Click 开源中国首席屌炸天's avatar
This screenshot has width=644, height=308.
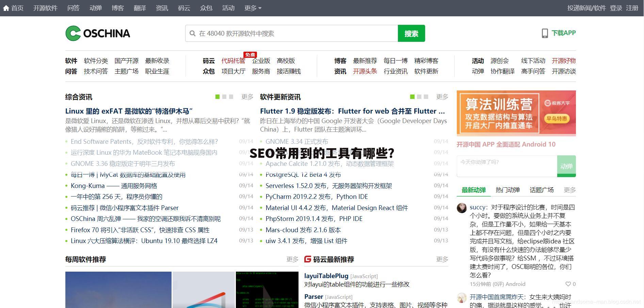coord(462,298)
